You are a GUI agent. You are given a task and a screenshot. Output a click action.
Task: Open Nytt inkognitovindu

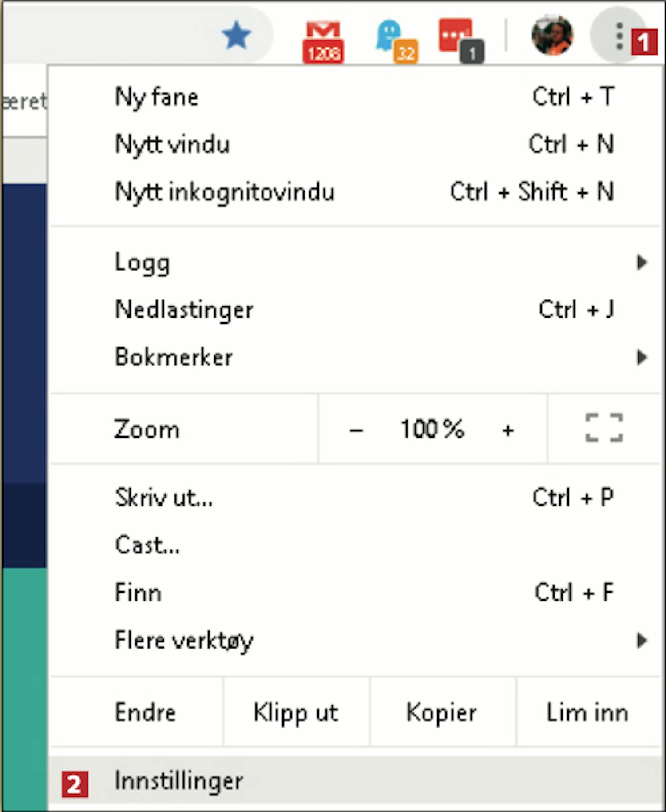(355, 192)
